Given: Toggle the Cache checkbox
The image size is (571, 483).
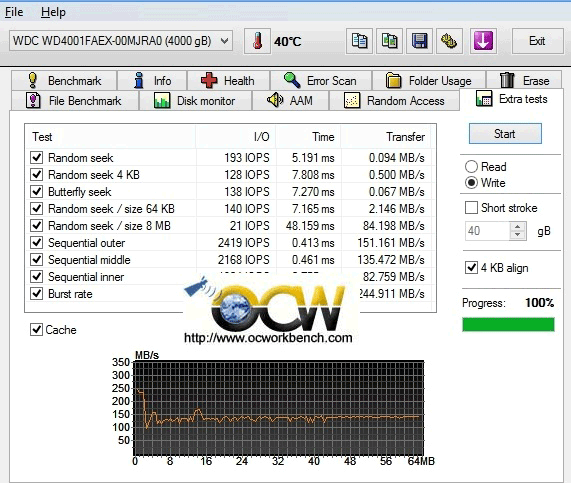Looking at the screenshot, I should pyautogui.click(x=53, y=330).
